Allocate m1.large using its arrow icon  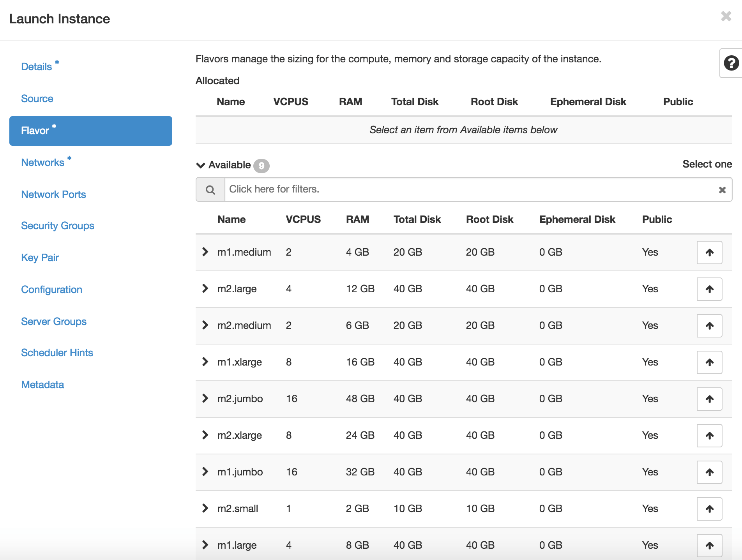click(709, 545)
